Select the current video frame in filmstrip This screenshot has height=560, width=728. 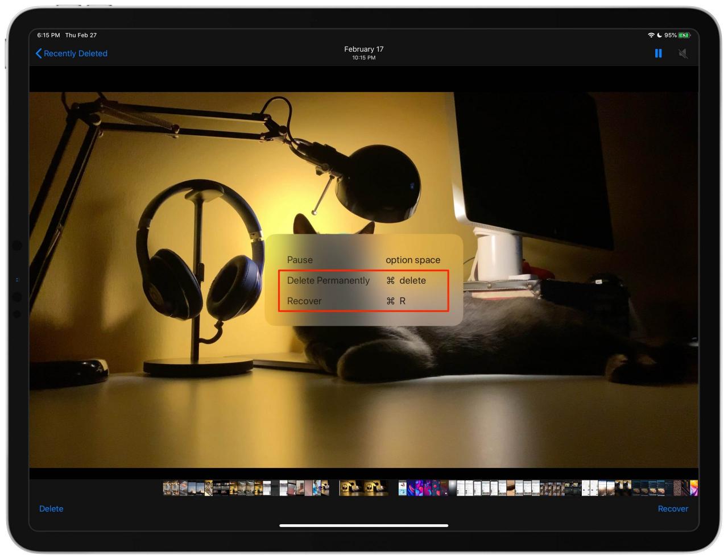(364, 488)
